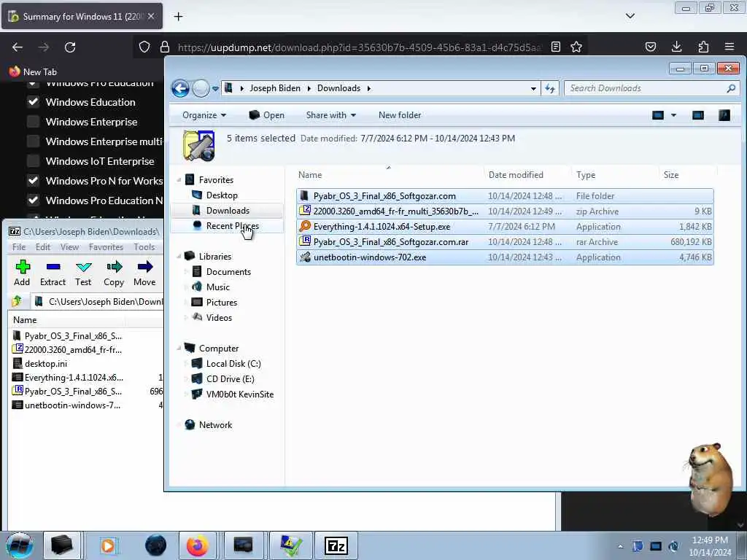Reload the Firefox page
This screenshot has height=560, width=747.
click(x=70, y=47)
